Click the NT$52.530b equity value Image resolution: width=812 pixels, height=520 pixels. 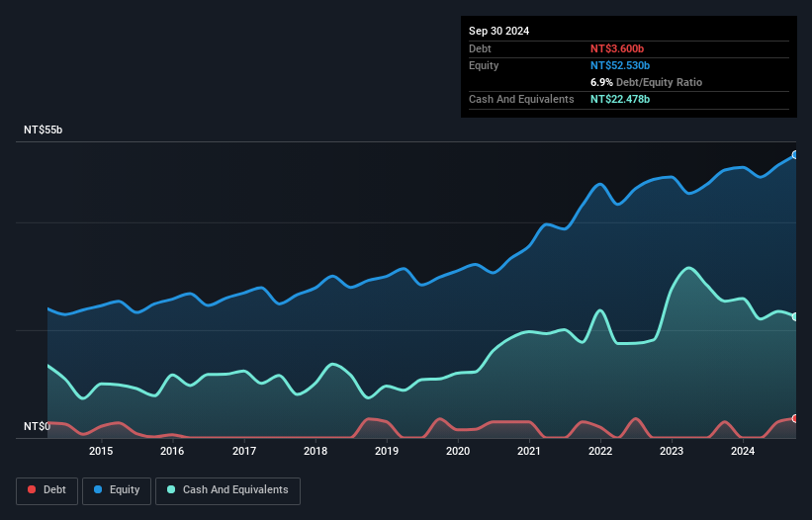(x=620, y=65)
